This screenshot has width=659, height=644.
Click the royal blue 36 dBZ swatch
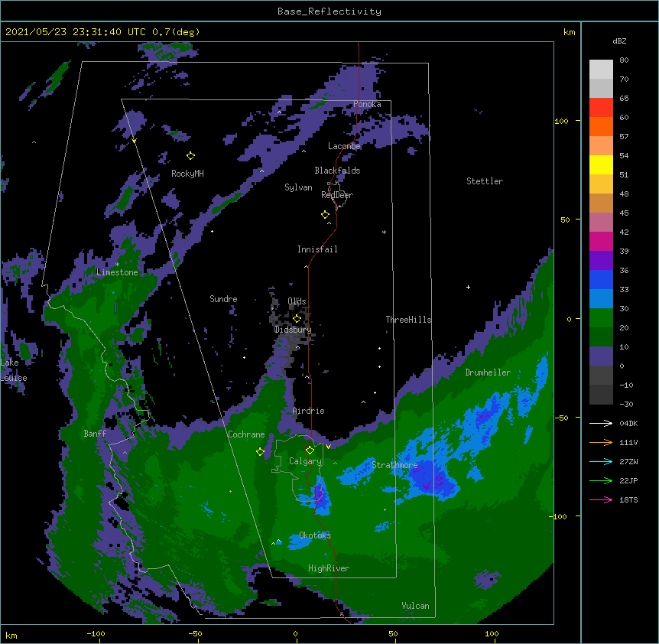601,279
